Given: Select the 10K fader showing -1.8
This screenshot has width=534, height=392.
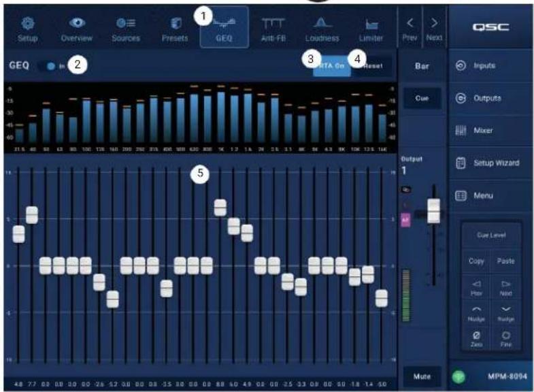Looking at the screenshot, I should (354, 277).
